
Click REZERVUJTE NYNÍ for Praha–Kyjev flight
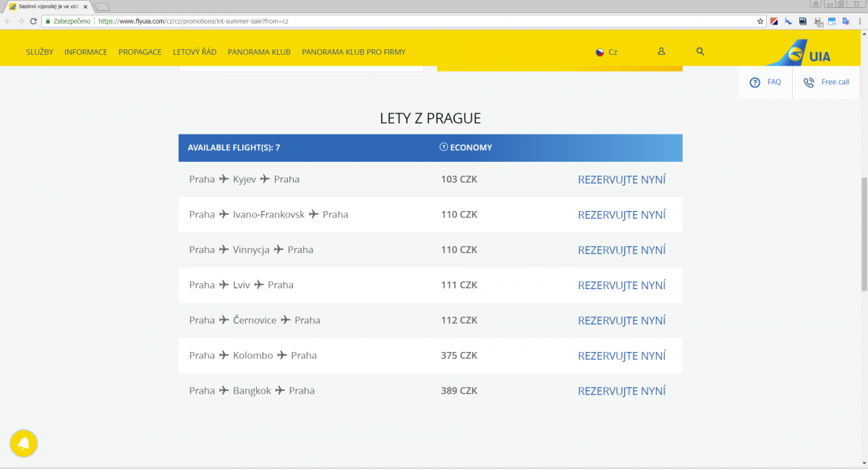point(621,180)
